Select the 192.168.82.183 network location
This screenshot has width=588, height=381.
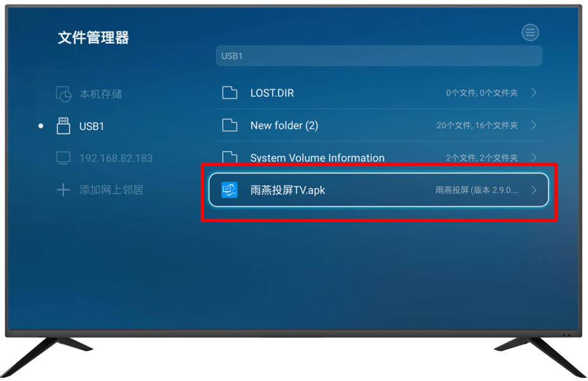(116, 158)
